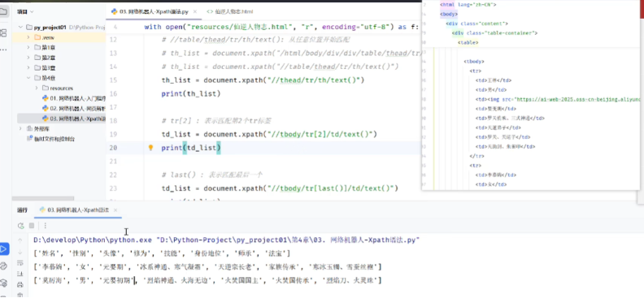Select 03. 网络机器人-Xpath file in tree
The height and width of the screenshot is (298, 644).
click(x=74, y=119)
